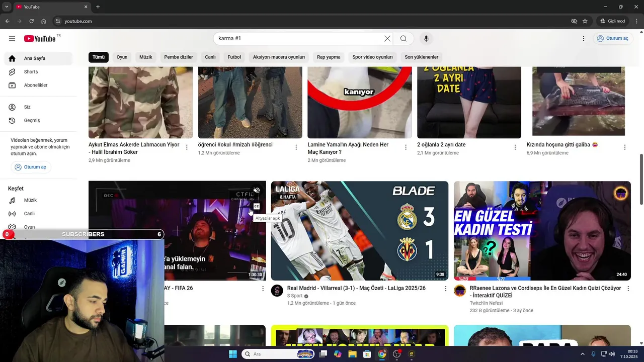The image size is (644, 362).
Task: Open the Gizli mod incognito indicator
Action: point(612,21)
